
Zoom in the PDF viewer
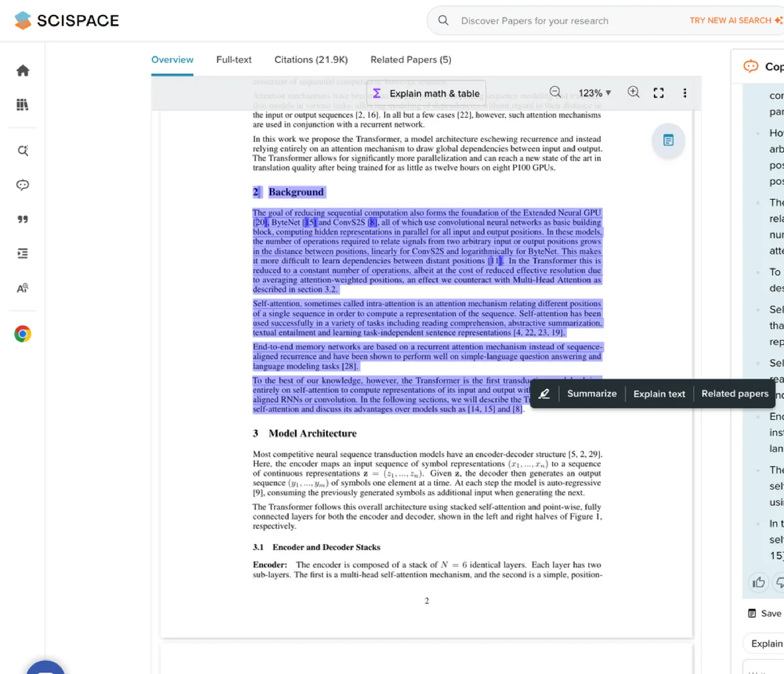pyautogui.click(x=634, y=92)
